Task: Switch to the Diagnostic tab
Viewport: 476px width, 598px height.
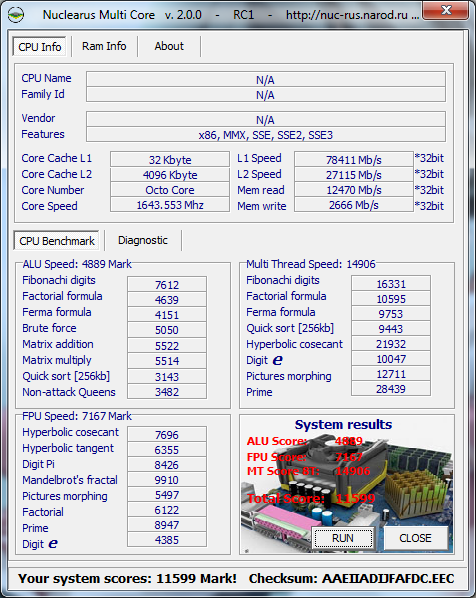Action: [x=143, y=240]
